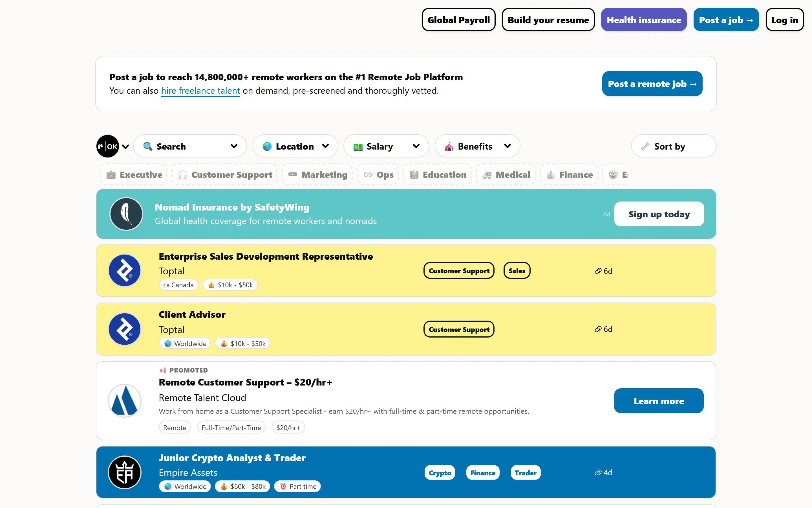The height and width of the screenshot is (508, 812).
Task: Click Post a job in header
Action: tap(726, 20)
